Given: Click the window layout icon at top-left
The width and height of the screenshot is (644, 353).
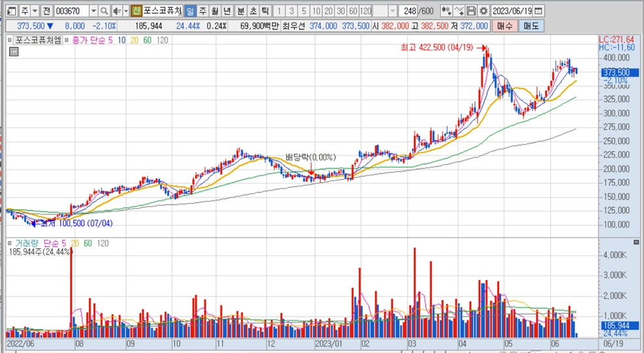Looking at the screenshot, I should click(x=11, y=11).
